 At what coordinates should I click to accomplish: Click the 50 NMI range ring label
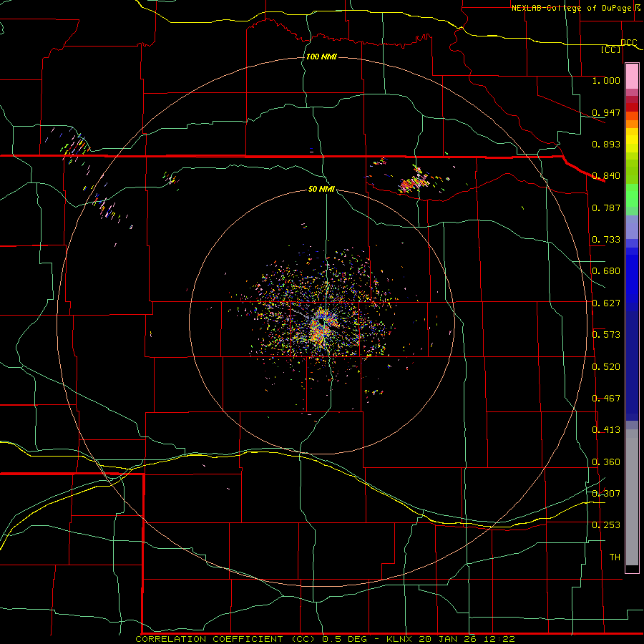click(x=321, y=189)
